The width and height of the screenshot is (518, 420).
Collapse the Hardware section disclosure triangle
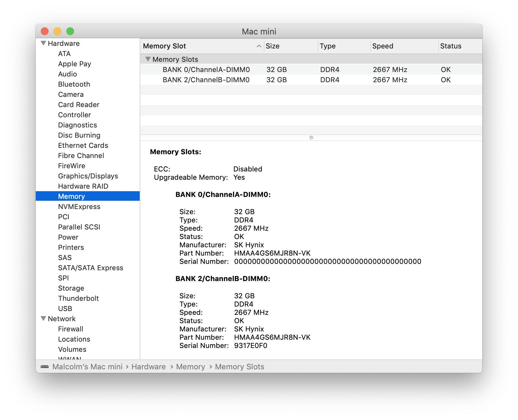pos(43,43)
